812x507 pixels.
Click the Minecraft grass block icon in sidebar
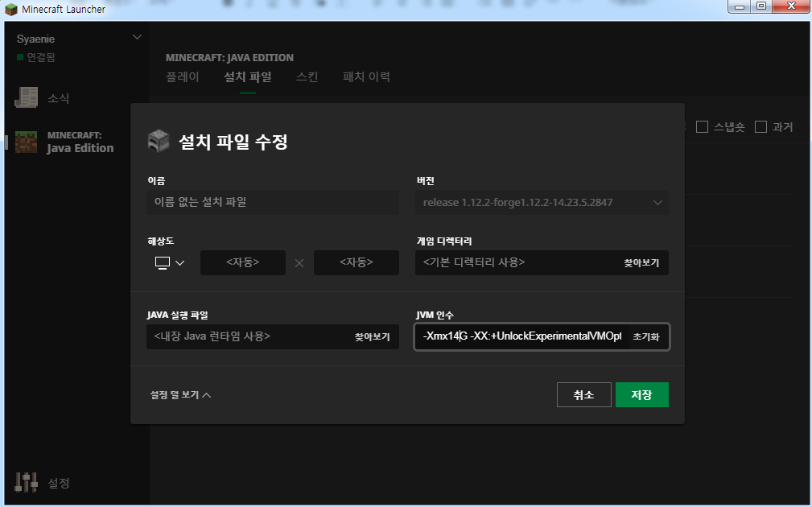(x=26, y=142)
